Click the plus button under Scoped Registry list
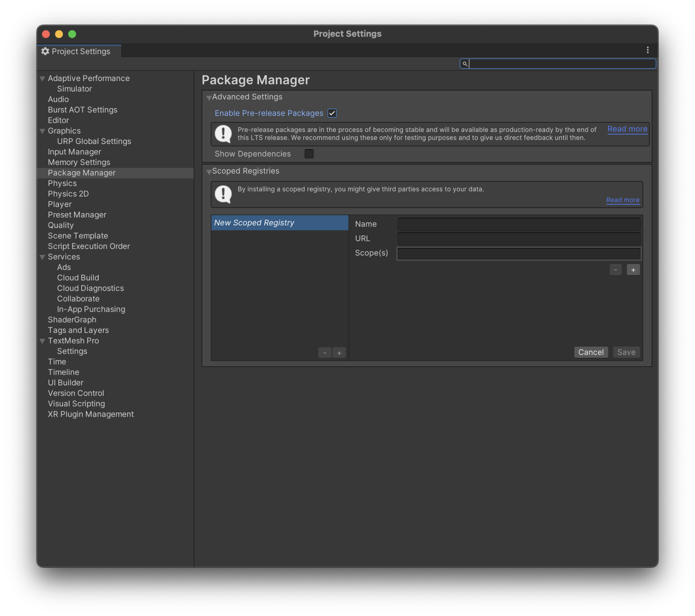This screenshot has height=616, width=695. (339, 353)
